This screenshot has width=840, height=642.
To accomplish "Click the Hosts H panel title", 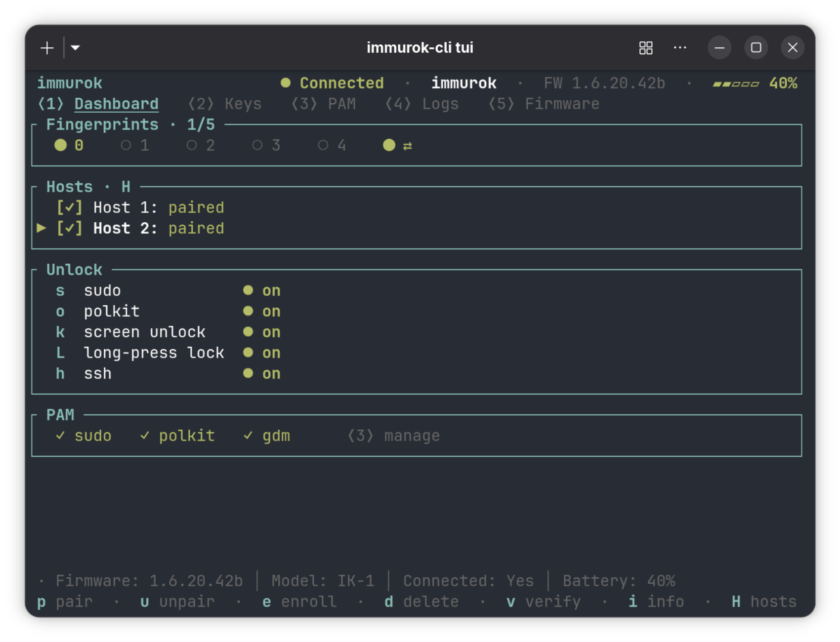I will click(x=88, y=187).
